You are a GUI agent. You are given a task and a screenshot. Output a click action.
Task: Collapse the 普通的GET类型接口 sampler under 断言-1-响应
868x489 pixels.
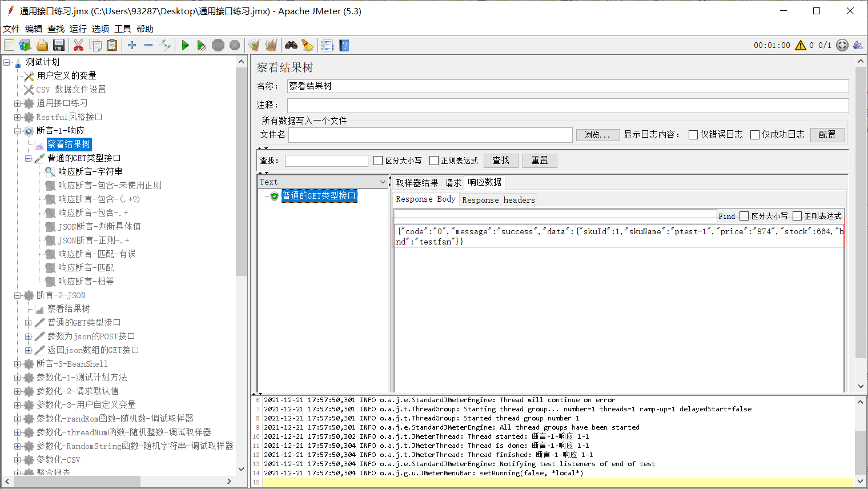tap(29, 158)
